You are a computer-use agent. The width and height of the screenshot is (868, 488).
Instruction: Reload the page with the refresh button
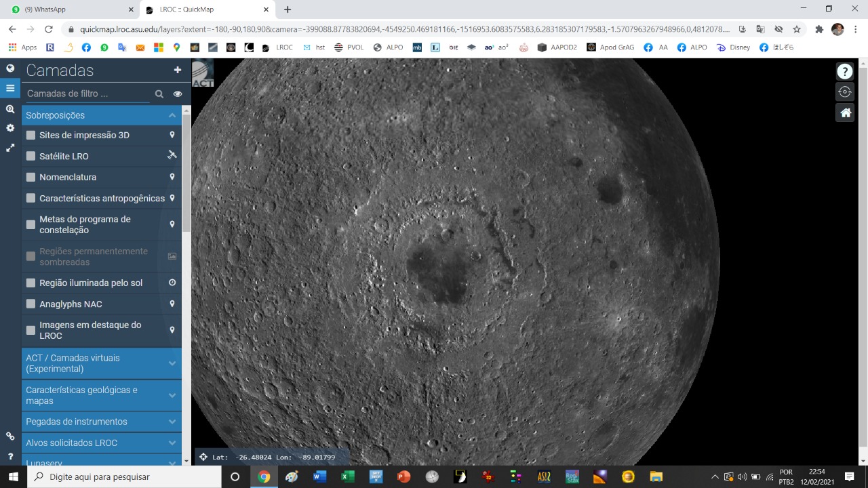(x=48, y=29)
